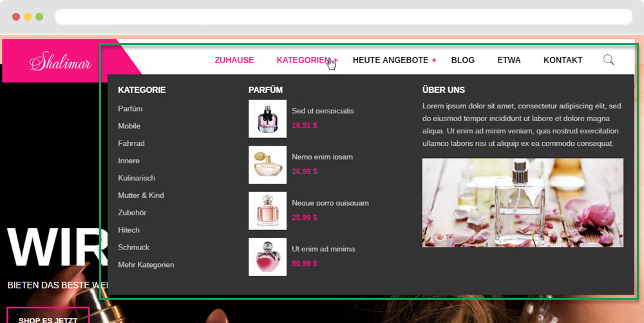This screenshot has width=644, height=323.
Task: Click the Mehr Kategorien link
Action: 146,264
